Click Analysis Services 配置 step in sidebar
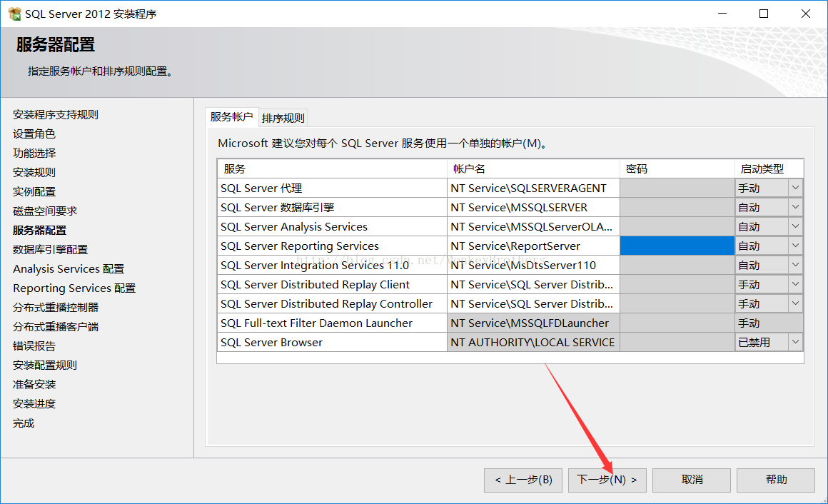828x504 pixels. click(69, 269)
